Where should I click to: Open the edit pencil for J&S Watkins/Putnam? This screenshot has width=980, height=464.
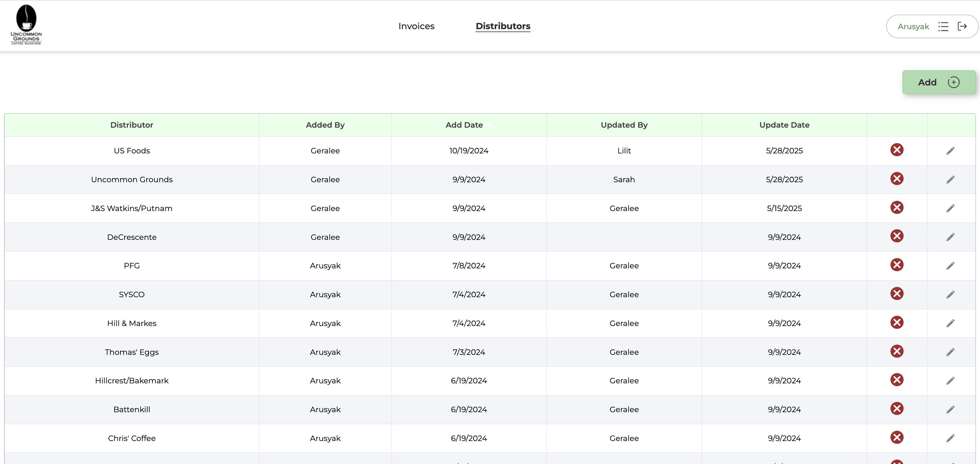click(950, 208)
